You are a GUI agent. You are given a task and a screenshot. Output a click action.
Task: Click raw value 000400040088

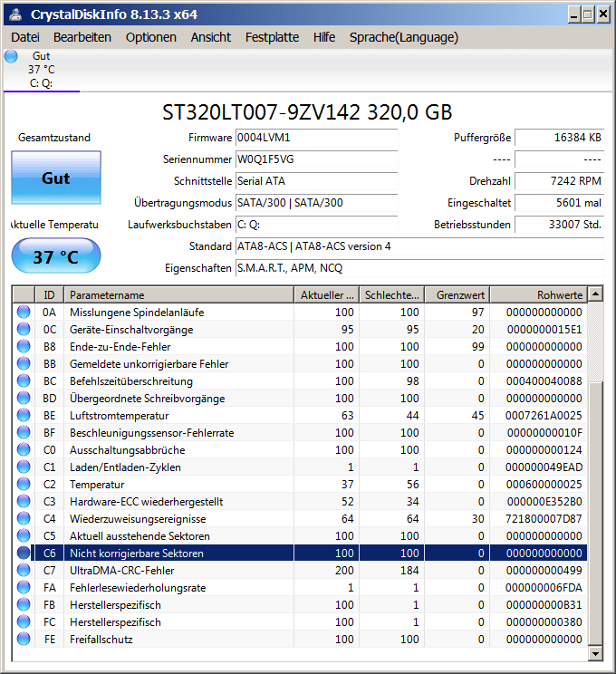click(x=544, y=381)
